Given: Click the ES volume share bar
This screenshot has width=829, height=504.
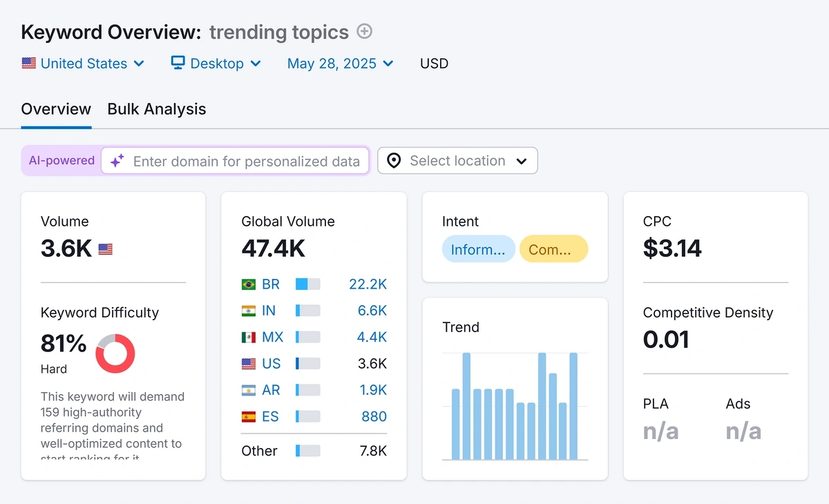Looking at the screenshot, I should click(x=308, y=416).
